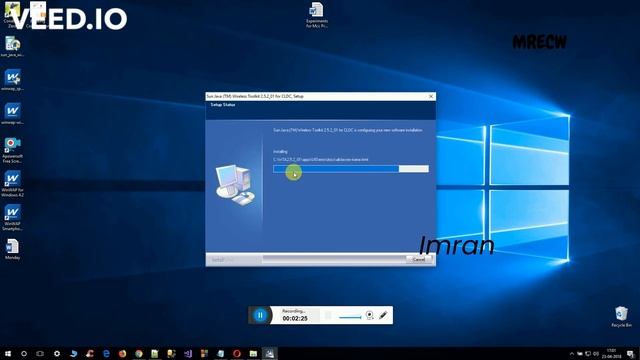640x360 pixels.
Task: Close the Wireless Toolkit setup dialog
Action: [x=431, y=96]
